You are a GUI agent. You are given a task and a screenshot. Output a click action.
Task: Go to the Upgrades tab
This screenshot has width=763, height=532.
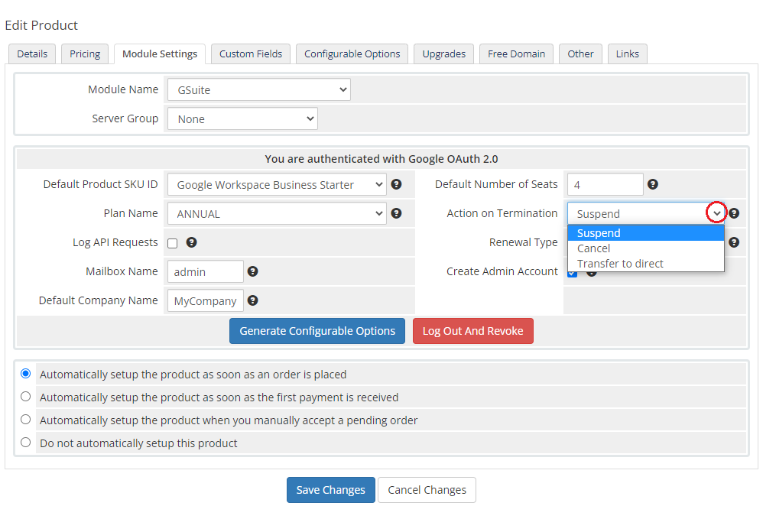pos(443,54)
